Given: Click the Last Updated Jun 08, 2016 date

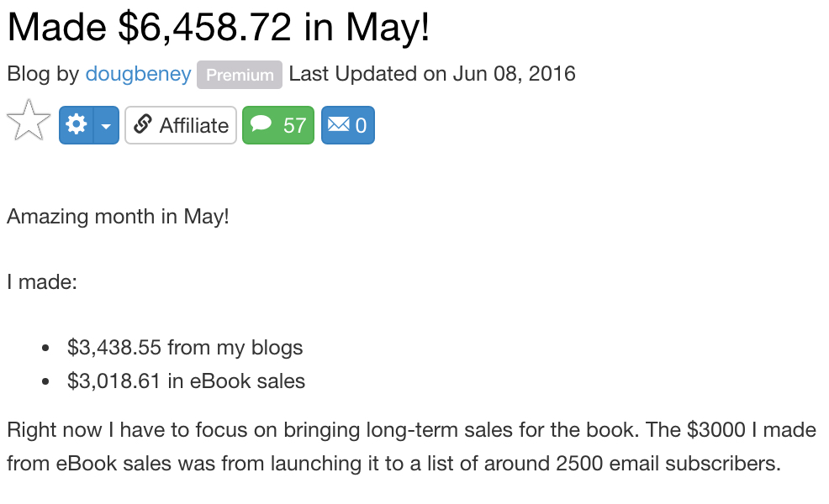Looking at the screenshot, I should click(432, 73).
